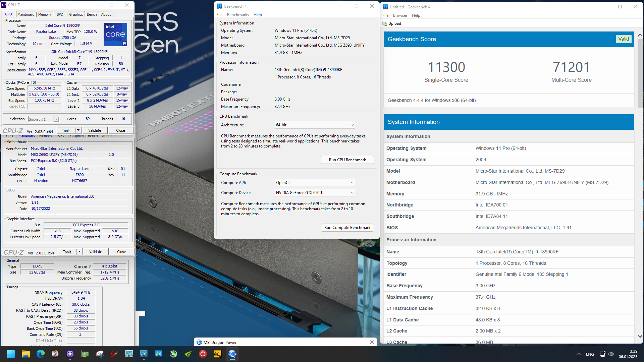The height and width of the screenshot is (362, 644).
Task: Click the Intel Core i9 logo in CPU-Z
Action: point(115,34)
